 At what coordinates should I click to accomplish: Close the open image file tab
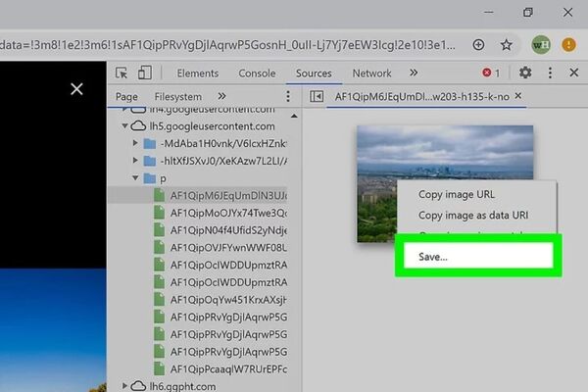518,96
